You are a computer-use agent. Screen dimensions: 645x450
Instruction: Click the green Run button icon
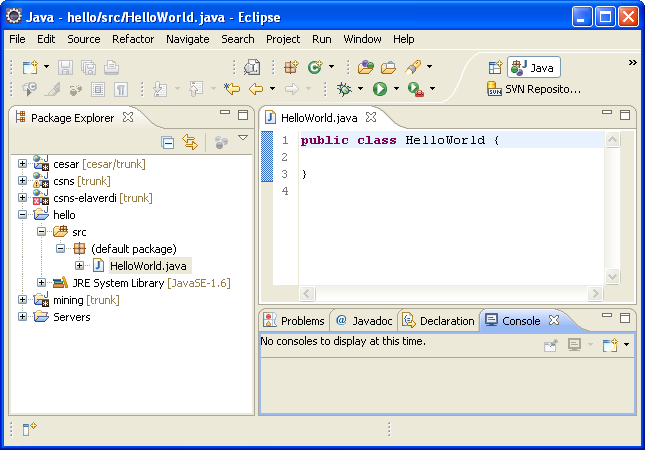(x=380, y=89)
